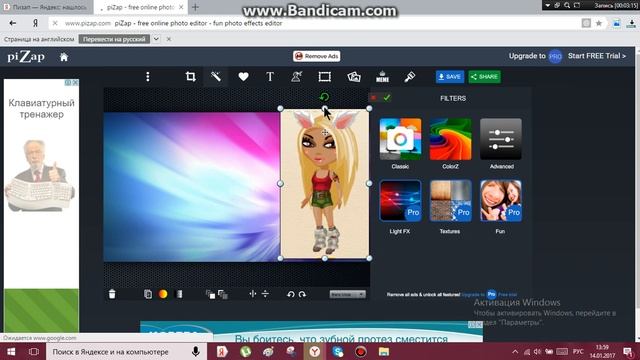Viewport: 640px width, 360px height.
Task: Open the Classic filters category
Action: point(400,139)
